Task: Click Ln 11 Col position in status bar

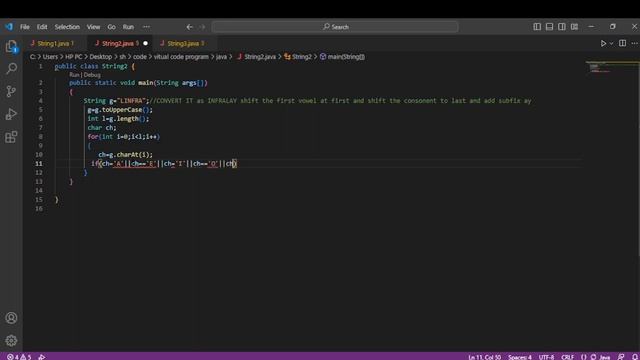Action: point(484,357)
